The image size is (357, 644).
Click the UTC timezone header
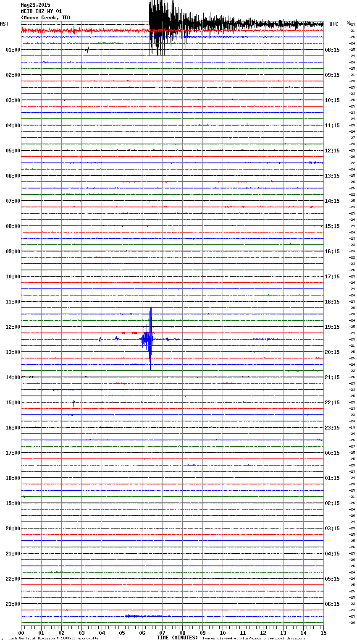(334, 24)
